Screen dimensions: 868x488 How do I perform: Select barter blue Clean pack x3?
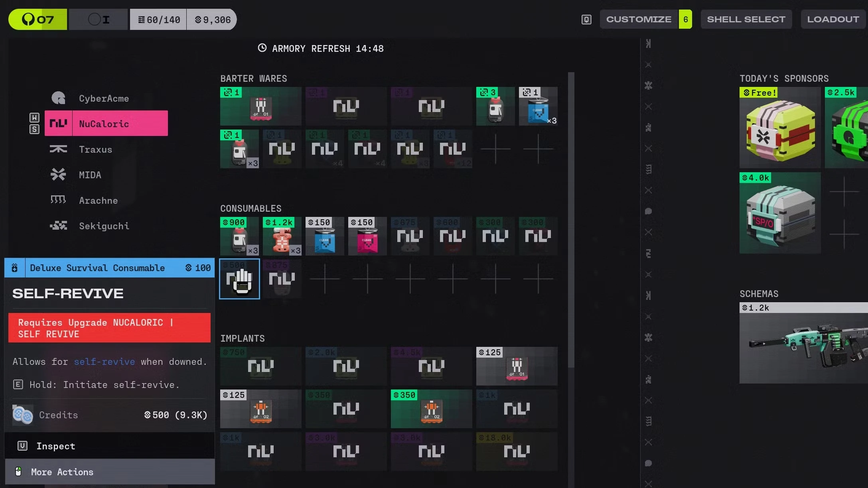click(538, 106)
